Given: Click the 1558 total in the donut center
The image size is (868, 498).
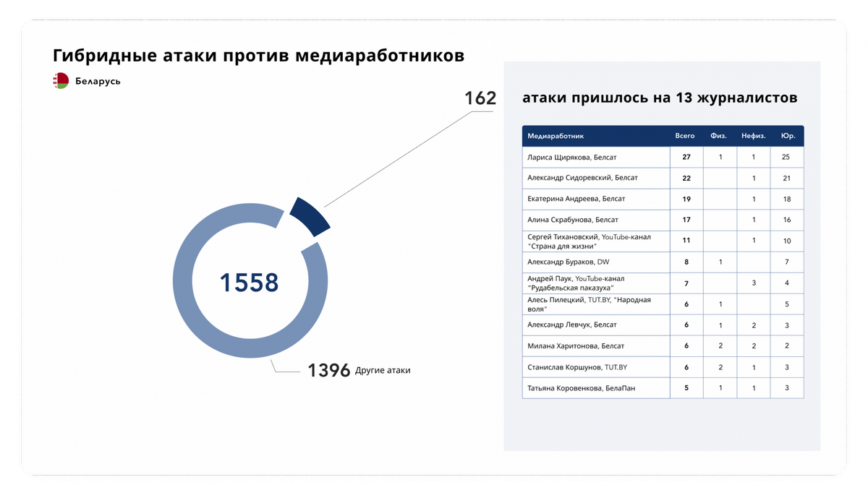Looking at the screenshot, I should coord(249,283).
